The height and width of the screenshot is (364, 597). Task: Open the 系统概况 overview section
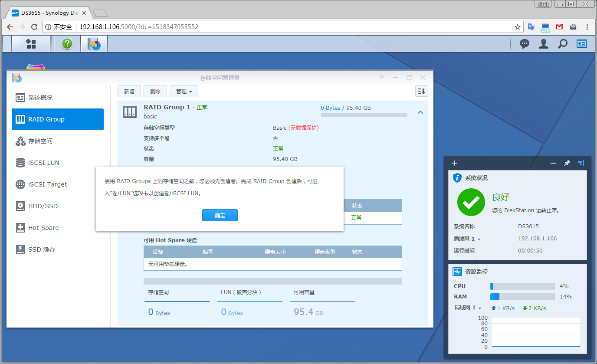pos(58,98)
